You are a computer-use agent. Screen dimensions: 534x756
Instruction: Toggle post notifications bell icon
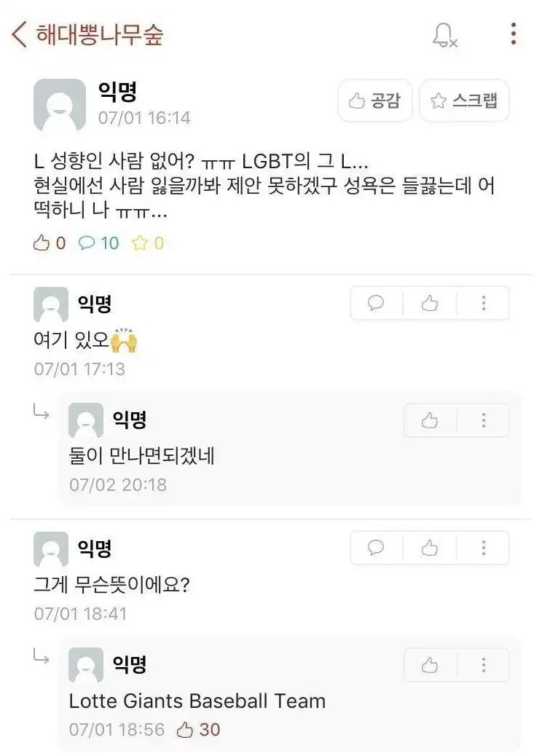click(x=444, y=35)
